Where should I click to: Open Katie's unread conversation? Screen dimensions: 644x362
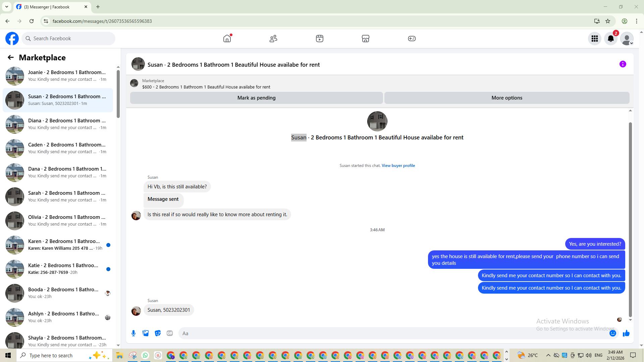click(x=58, y=269)
